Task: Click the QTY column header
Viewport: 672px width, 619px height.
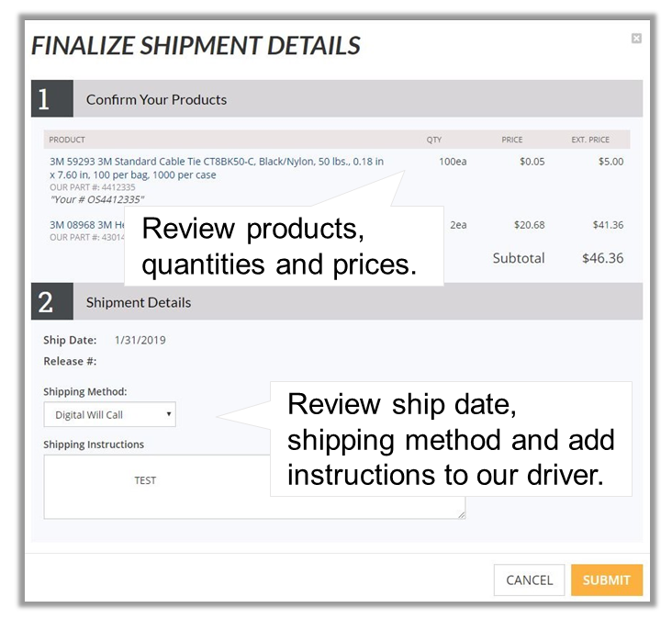Action: click(x=434, y=140)
